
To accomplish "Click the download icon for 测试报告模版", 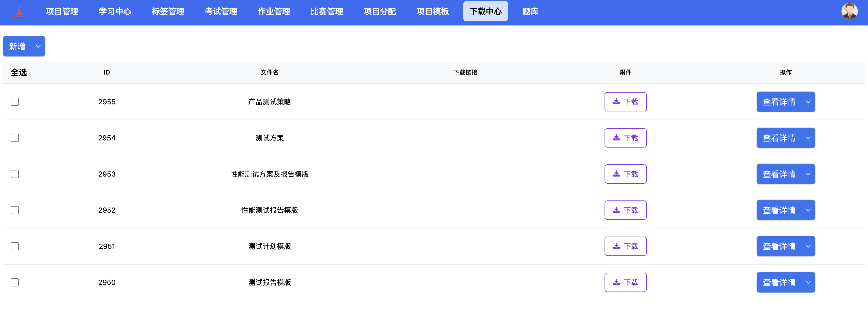I will [616, 282].
